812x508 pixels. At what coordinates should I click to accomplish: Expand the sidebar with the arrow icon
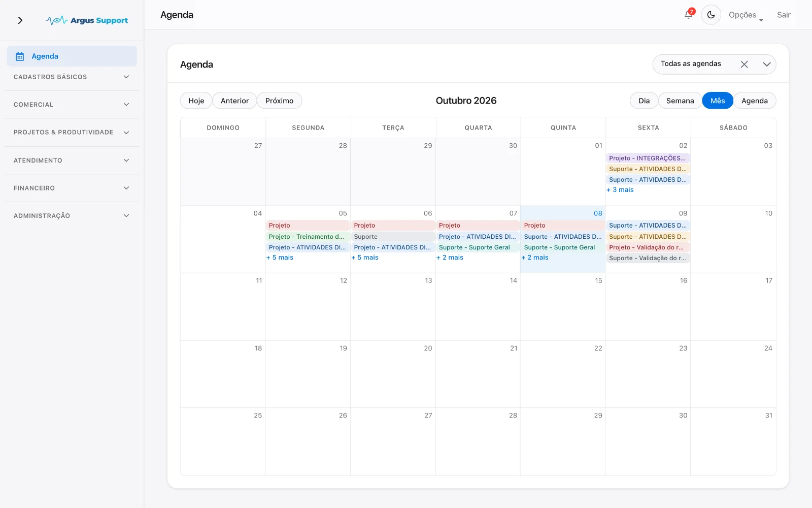pos(20,20)
